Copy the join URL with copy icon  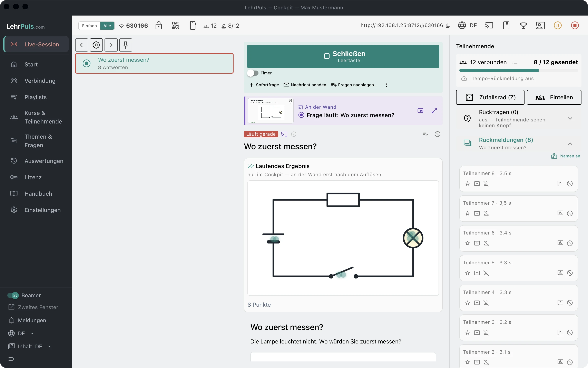448,25
